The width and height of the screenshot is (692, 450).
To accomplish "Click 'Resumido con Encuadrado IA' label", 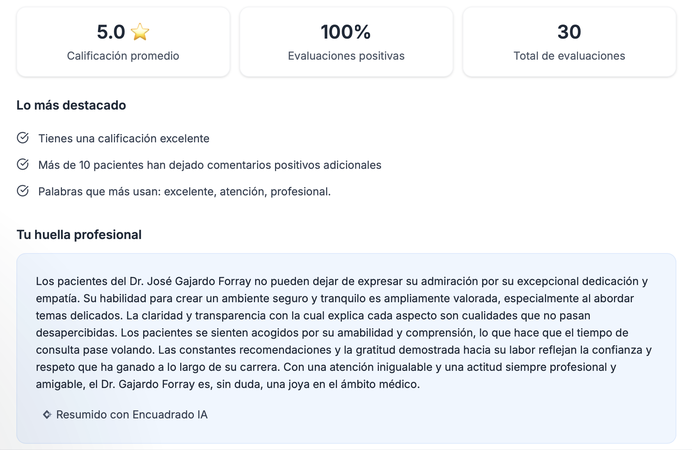I will [132, 414].
